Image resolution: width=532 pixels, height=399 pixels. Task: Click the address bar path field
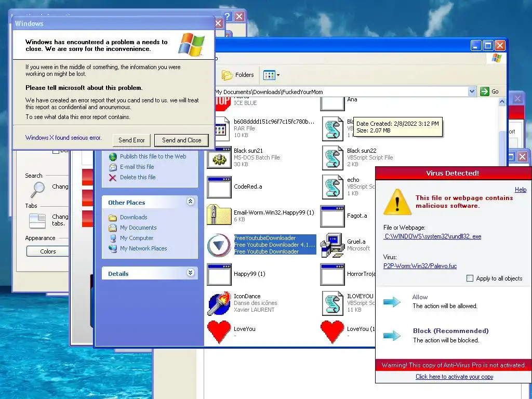tap(341, 91)
